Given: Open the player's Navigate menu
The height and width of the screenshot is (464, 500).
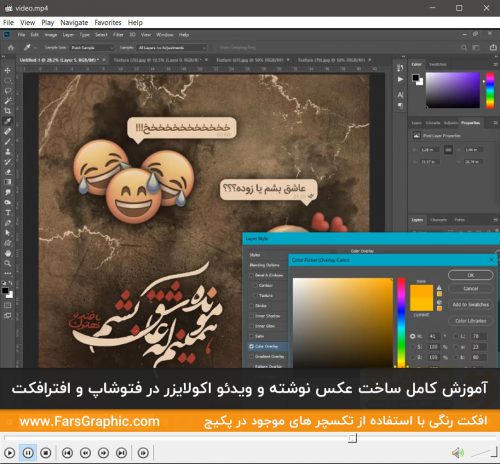Looking at the screenshot, I should 74,23.
